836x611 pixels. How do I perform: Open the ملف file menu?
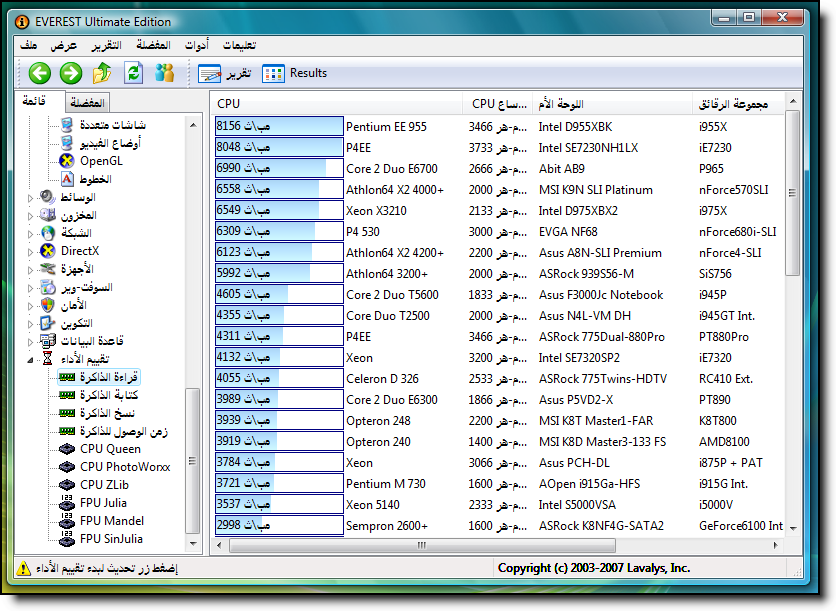(28, 45)
